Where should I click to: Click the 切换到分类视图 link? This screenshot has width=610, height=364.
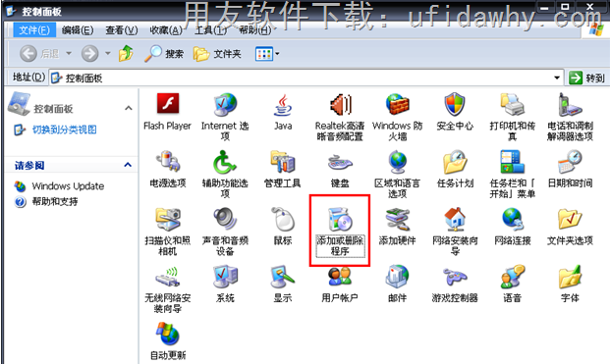pyautogui.click(x=64, y=130)
